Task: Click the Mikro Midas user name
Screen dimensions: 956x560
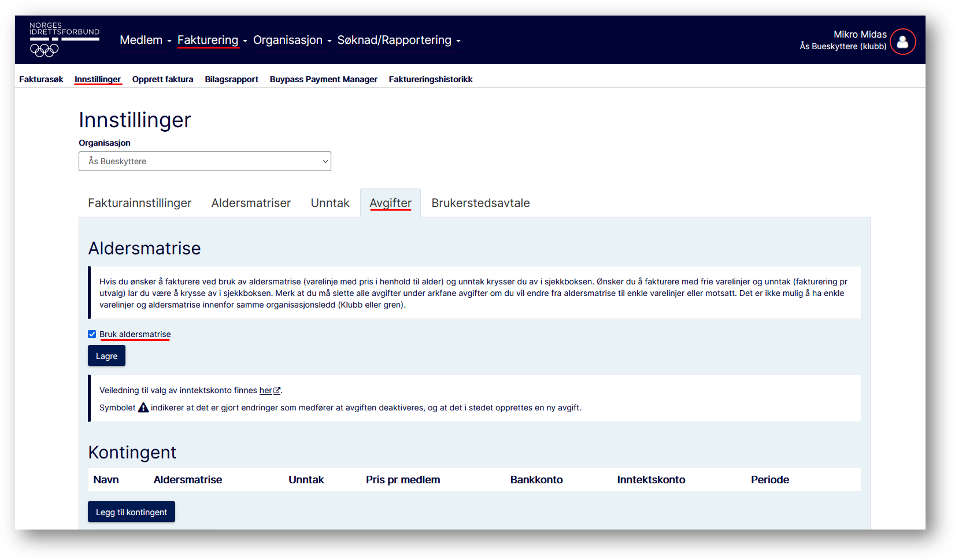Action: [x=860, y=35]
